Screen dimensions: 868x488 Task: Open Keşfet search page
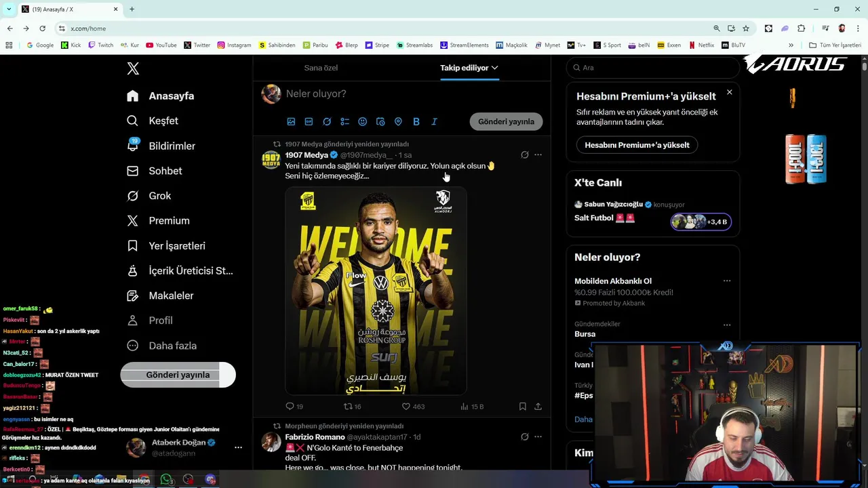coord(153,121)
